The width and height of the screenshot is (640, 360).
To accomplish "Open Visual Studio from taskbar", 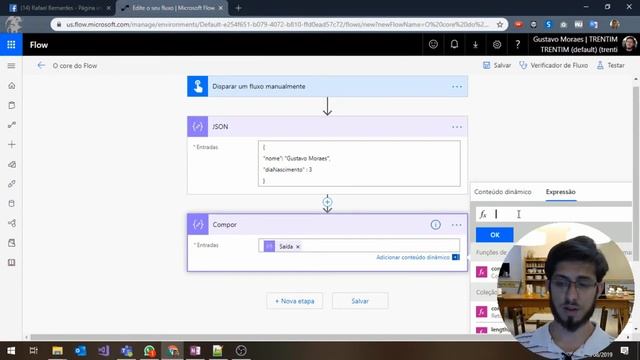I will click(x=103, y=351).
